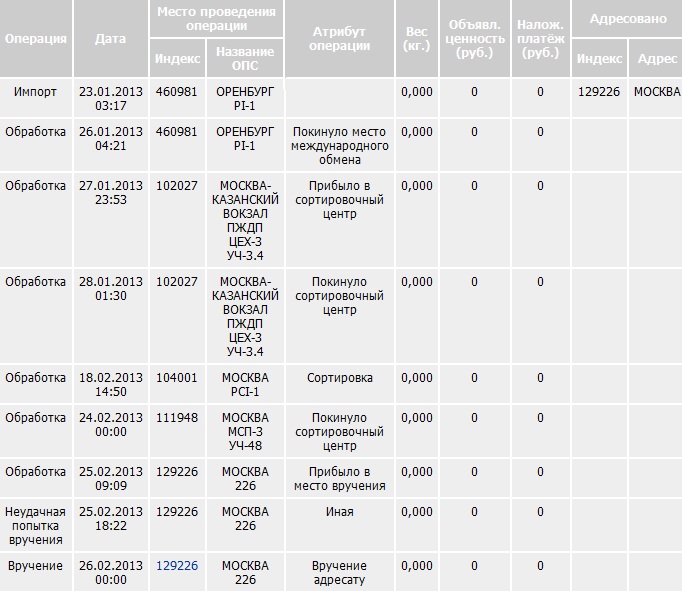Select the date 26.02.2013 00:00
This screenshot has height=591, width=682.
click(110, 572)
